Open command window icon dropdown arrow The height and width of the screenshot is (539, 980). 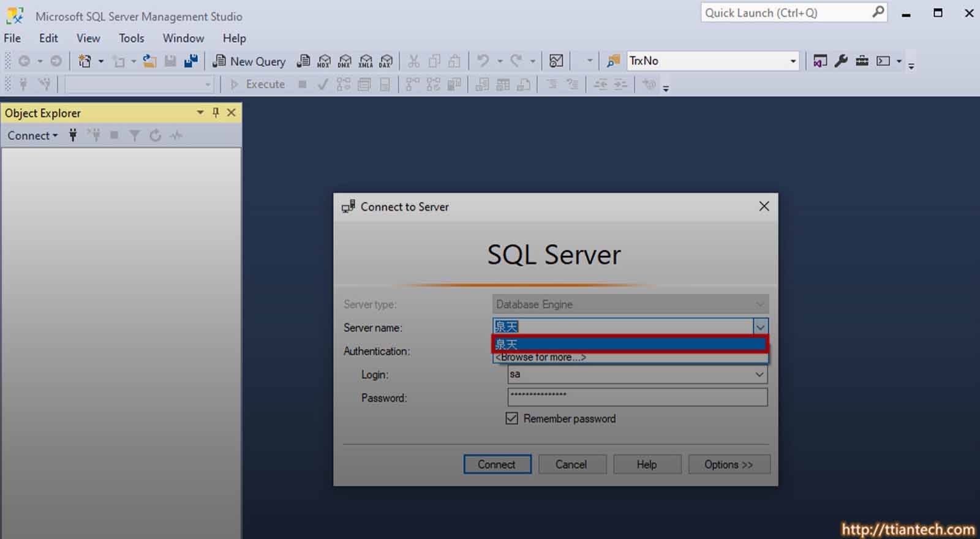click(899, 61)
